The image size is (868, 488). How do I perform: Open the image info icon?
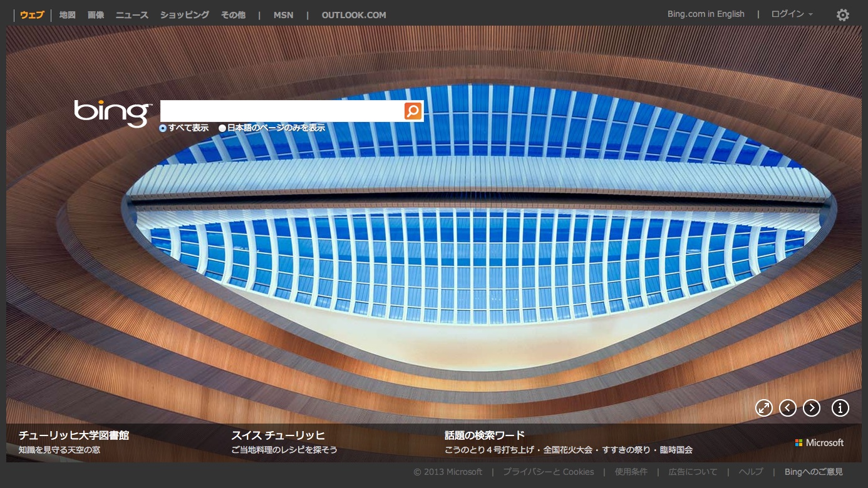click(x=840, y=408)
